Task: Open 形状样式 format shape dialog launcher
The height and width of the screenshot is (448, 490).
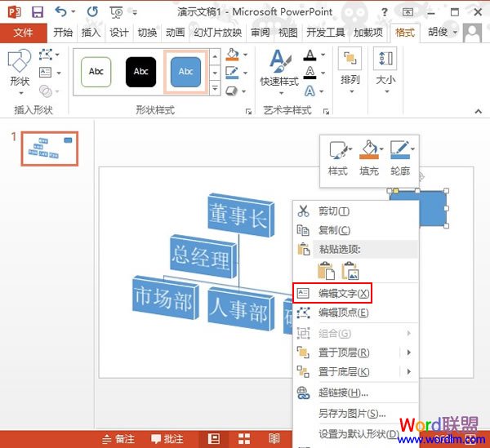Action: (248, 111)
